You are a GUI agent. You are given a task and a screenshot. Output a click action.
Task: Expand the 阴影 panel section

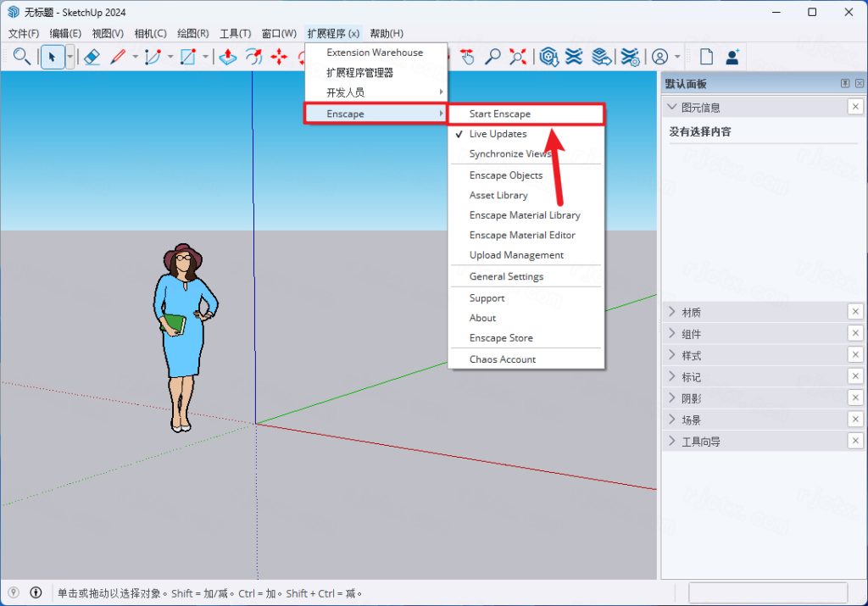coord(672,398)
